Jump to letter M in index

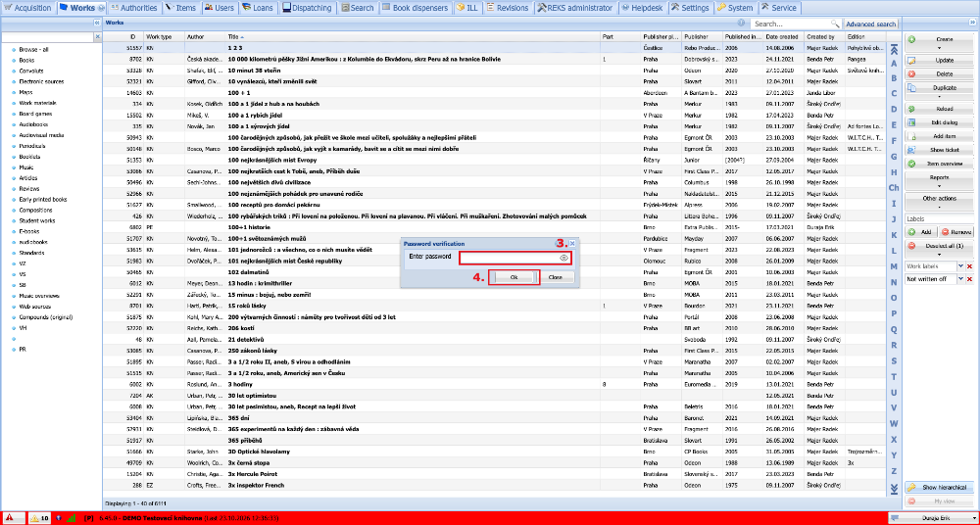[894, 266]
